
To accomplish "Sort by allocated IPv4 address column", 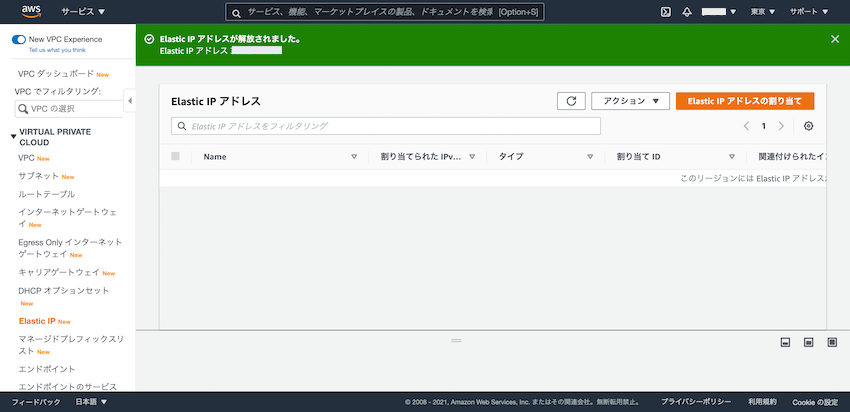I will tap(472, 156).
